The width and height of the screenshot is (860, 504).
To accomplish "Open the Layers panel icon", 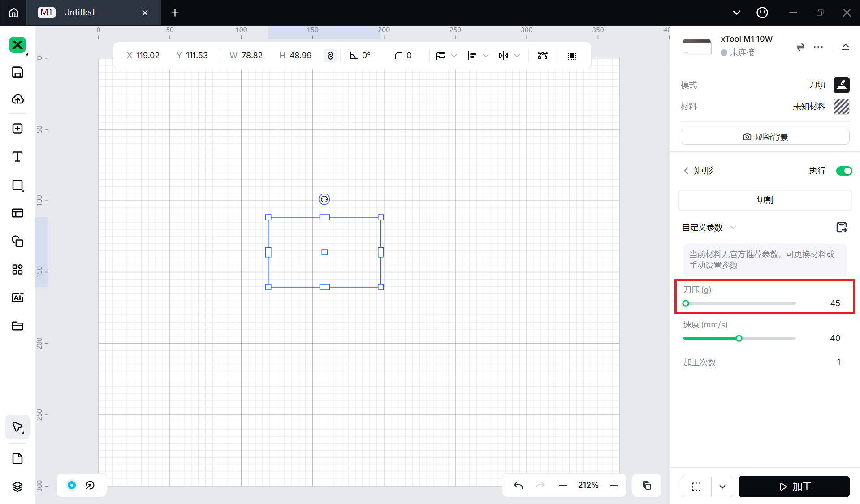I will 17,487.
